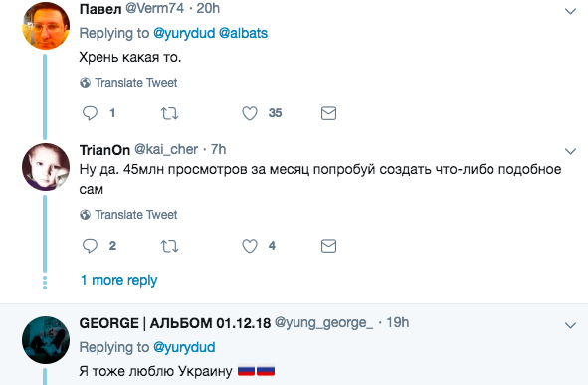Screen dimensions: 588x385
Task: Open the more-options chevron on TrianOn's tweet
Action: (570, 151)
